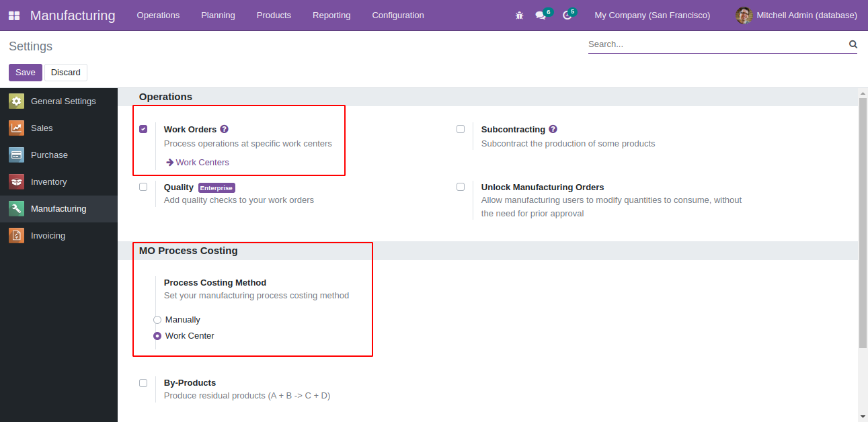The image size is (868, 422).
Task: Enable the Quality checkbox
Action: point(143,187)
